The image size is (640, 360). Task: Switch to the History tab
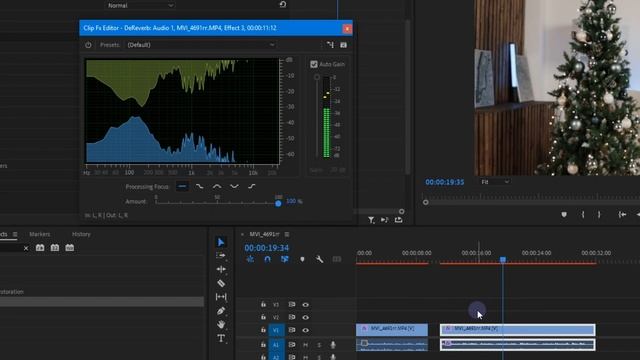point(81,234)
